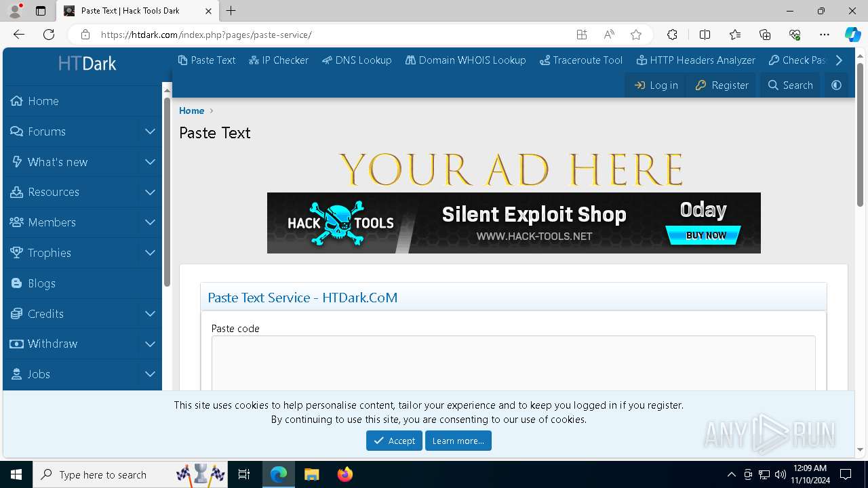
Task: View site information lock icon
Action: tap(85, 35)
